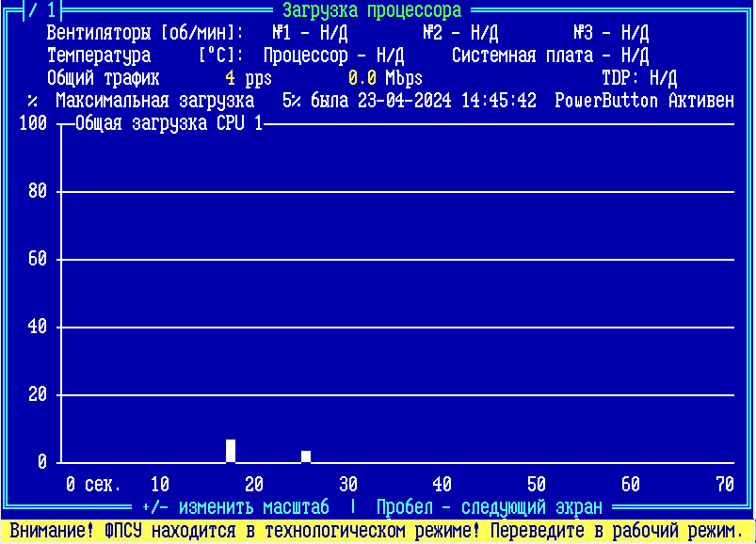This screenshot has height=544, width=756.
Task: Click the yellow technological mode warning bar
Action: coord(377,531)
